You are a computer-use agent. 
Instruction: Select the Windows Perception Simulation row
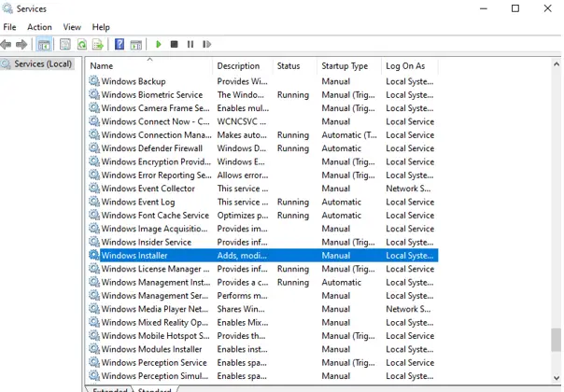point(262,376)
